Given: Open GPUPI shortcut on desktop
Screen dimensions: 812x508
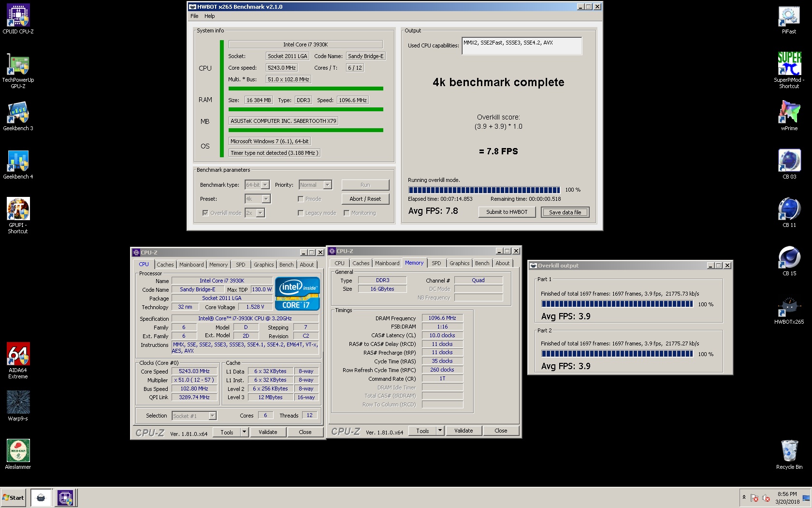Looking at the screenshot, I should pyautogui.click(x=18, y=215).
